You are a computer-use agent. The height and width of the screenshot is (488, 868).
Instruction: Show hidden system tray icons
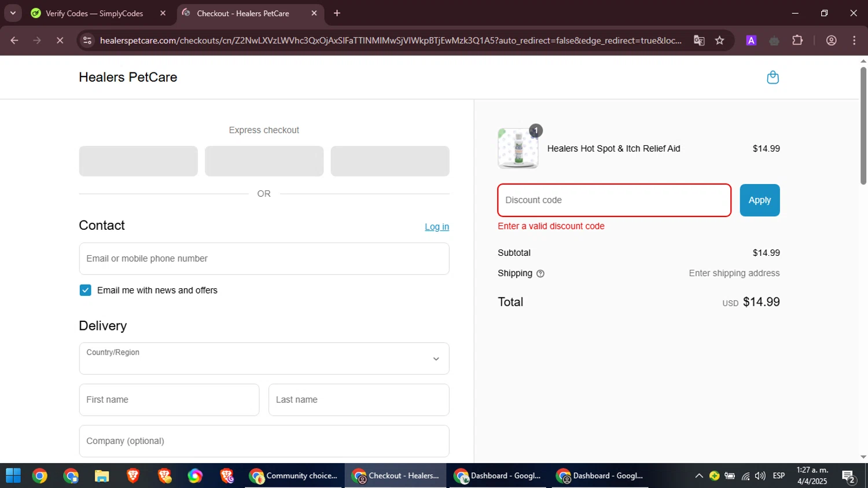click(x=699, y=476)
